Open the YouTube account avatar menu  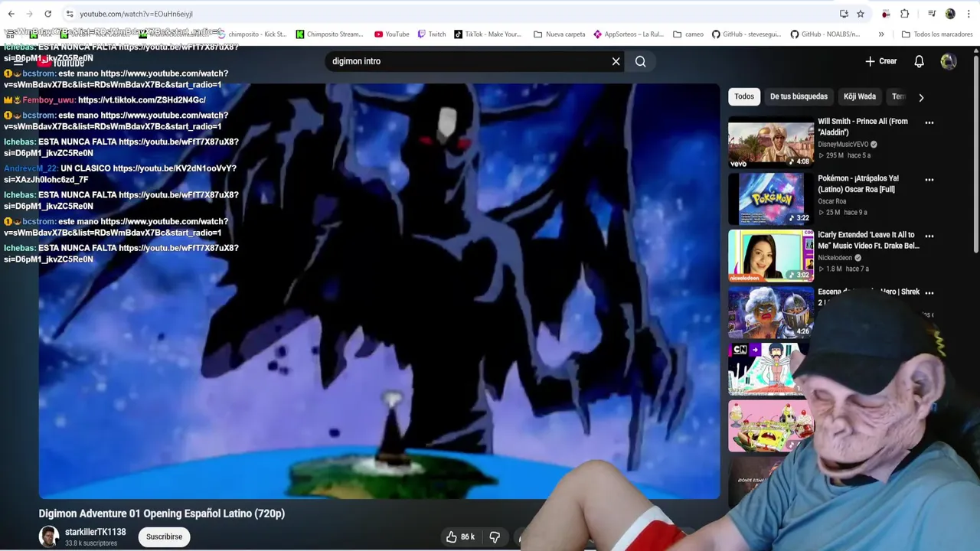point(948,61)
